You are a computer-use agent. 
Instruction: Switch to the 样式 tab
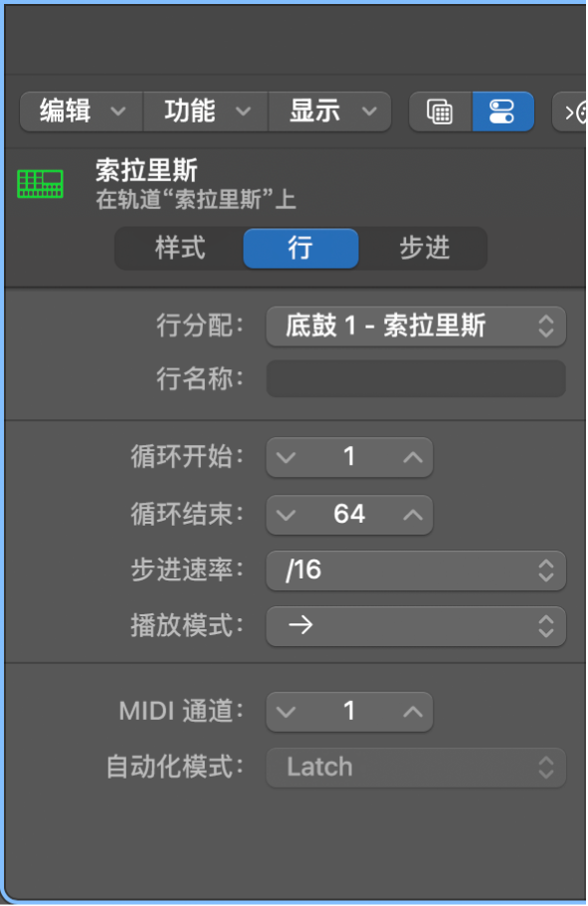(x=179, y=249)
